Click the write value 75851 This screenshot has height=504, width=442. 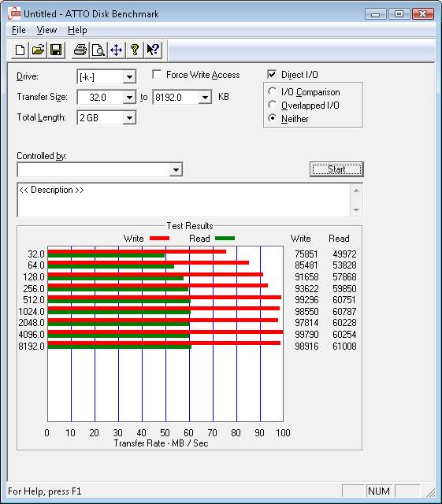pyautogui.click(x=306, y=254)
